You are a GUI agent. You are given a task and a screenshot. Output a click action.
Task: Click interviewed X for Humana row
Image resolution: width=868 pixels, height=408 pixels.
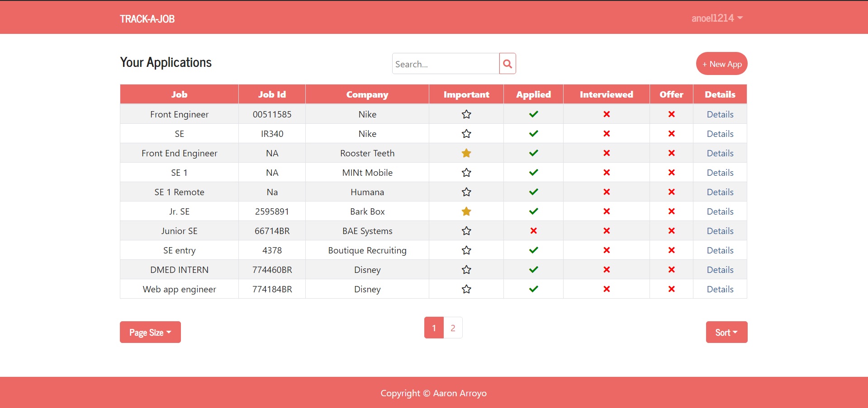click(607, 192)
